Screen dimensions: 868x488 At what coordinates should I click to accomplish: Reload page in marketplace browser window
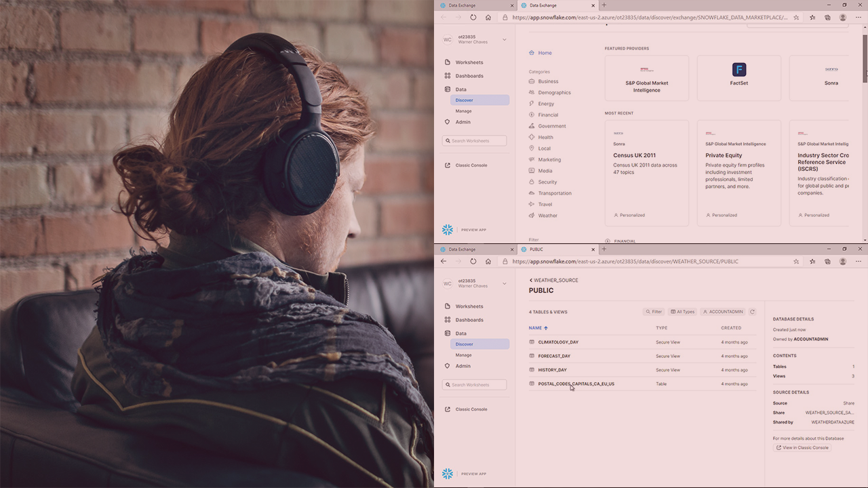pyautogui.click(x=473, y=18)
